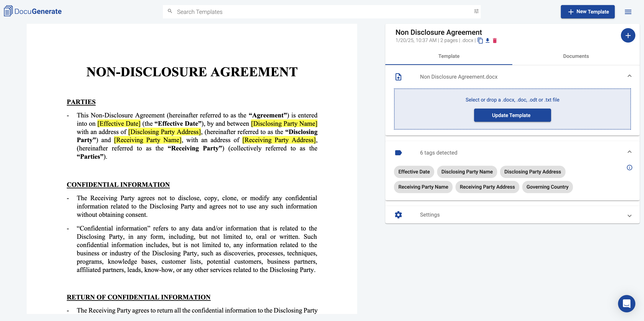
Task: Open the search filter options icon
Action: click(x=476, y=11)
